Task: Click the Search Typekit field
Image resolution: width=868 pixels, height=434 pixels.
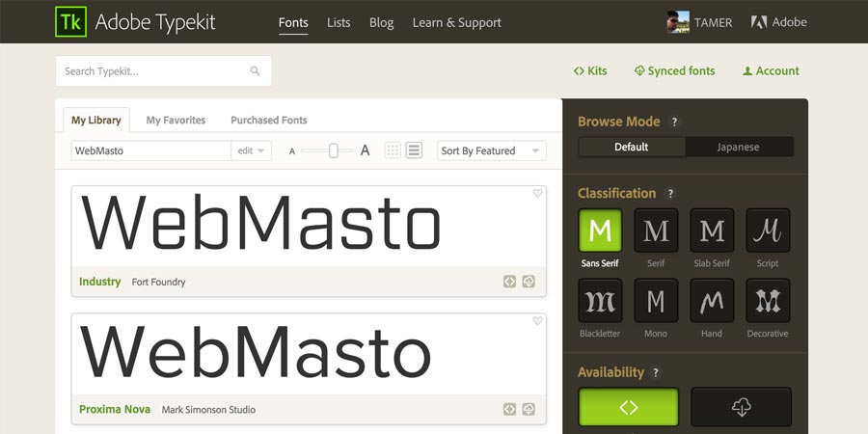Action: pos(163,70)
